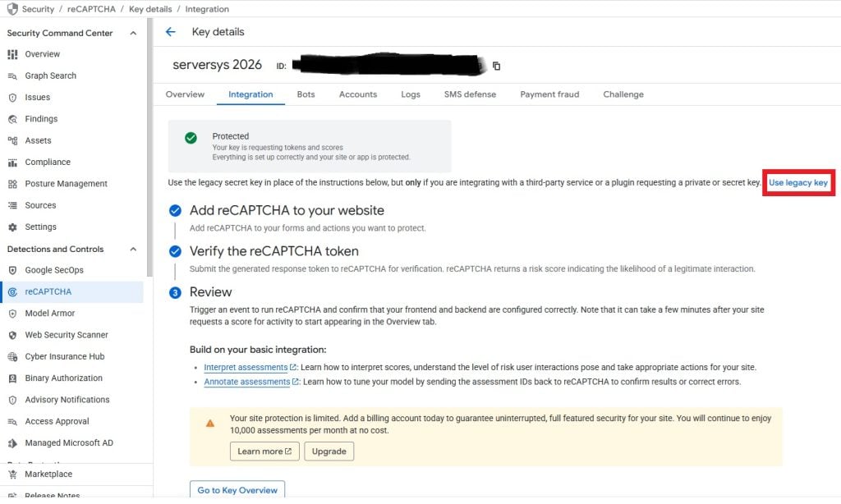
Task: Click the back arrow beside Key details
Action: click(171, 32)
